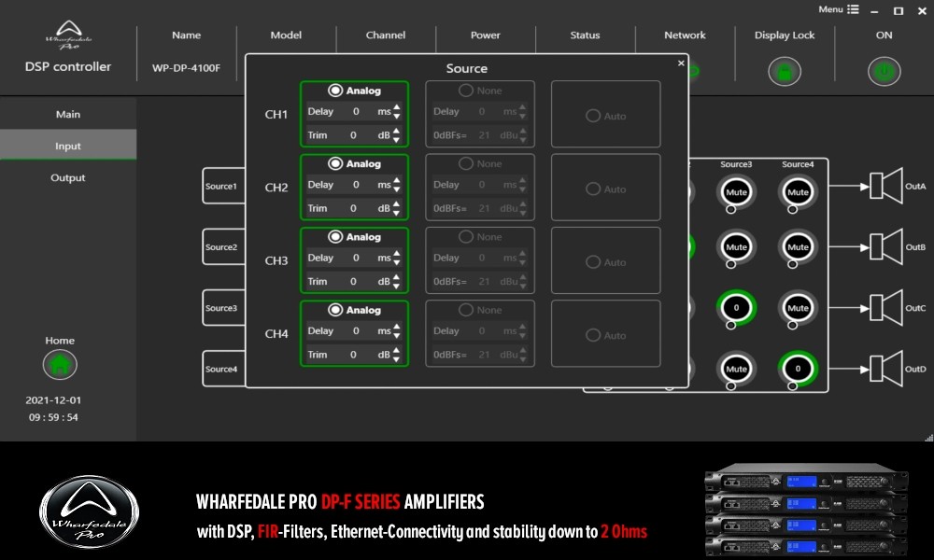Select Analog radio button for CH3
Image resolution: width=934 pixels, height=560 pixels.
pos(335,237)
